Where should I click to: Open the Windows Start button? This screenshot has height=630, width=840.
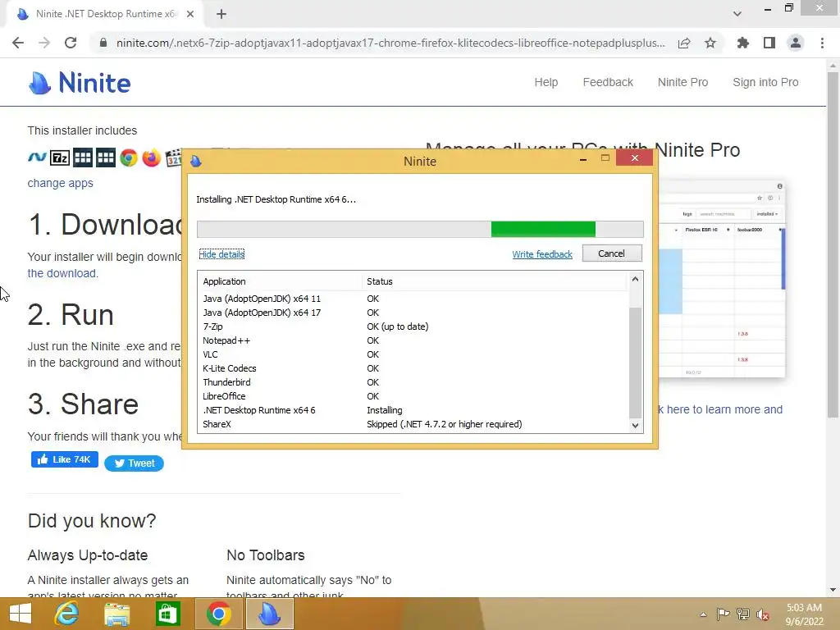tap(21, 614)
